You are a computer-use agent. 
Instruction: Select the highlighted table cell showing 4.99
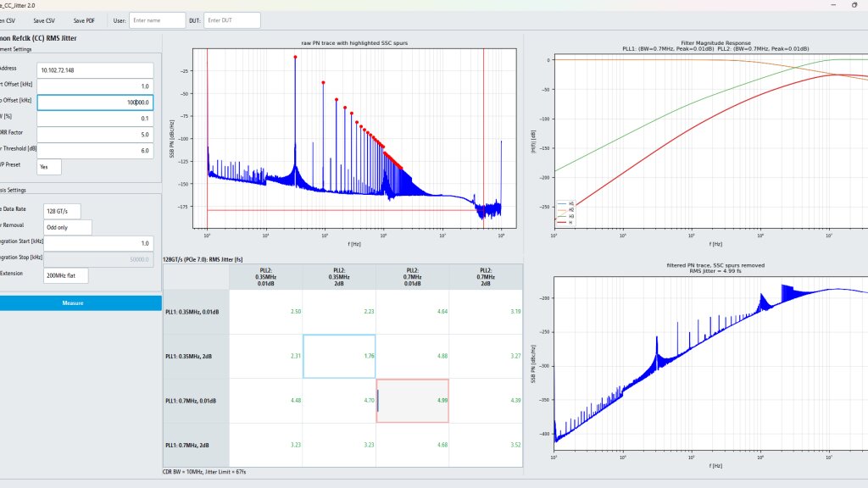point(413,401)
